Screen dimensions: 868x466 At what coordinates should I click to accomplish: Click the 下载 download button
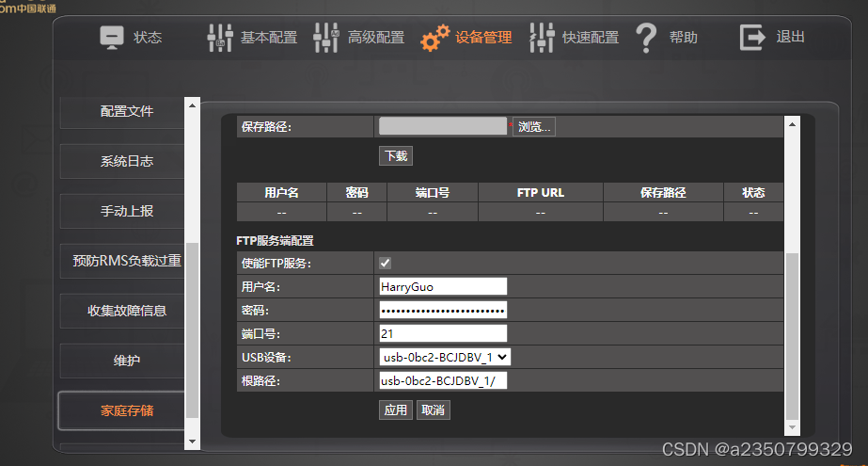(396, 156)
